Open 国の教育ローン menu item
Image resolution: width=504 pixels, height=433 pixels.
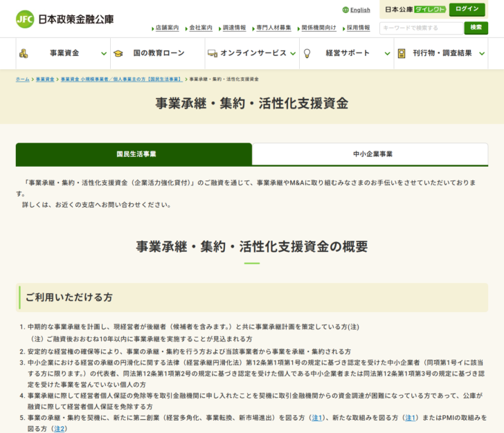click(x=158, y=53)
